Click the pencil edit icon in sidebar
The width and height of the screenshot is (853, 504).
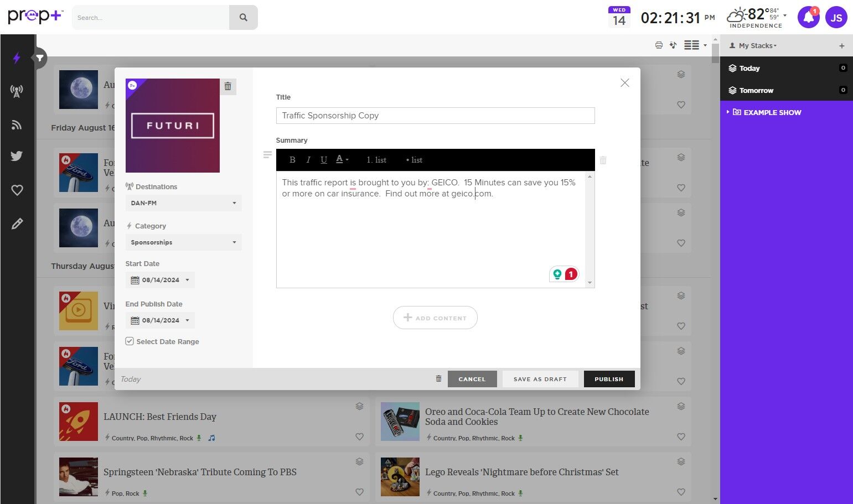pos(17,224)
